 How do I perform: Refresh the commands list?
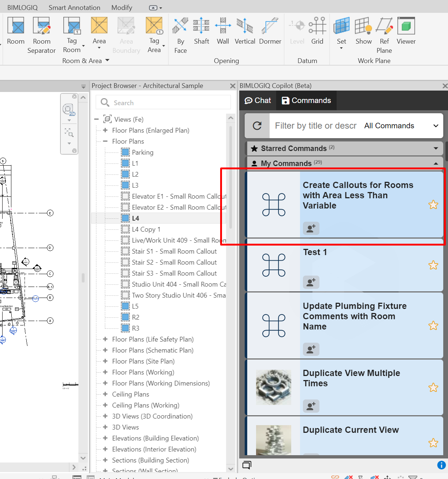(x=257, y=126)
